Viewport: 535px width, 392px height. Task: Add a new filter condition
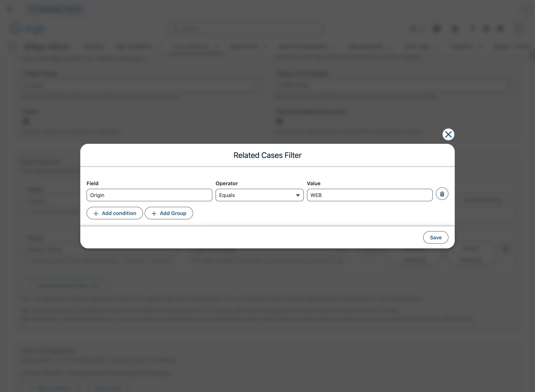115,213
